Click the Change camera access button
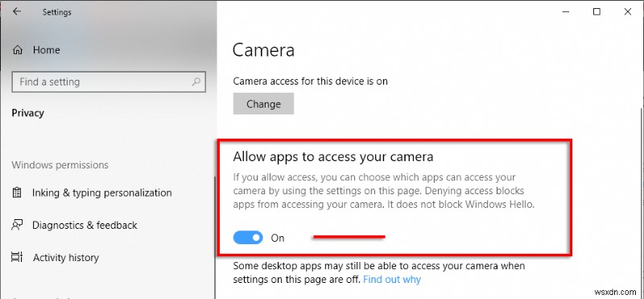The image size is (644, 299). point(264,104)
